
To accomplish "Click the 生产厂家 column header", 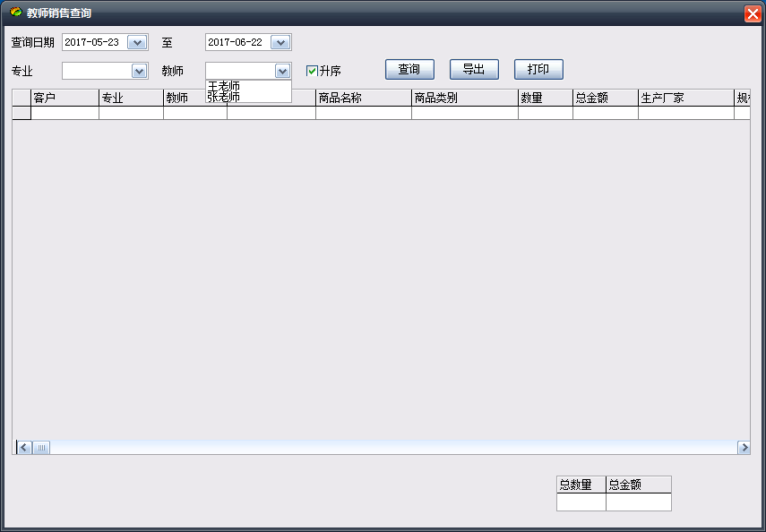I will [x=686, y=98].
